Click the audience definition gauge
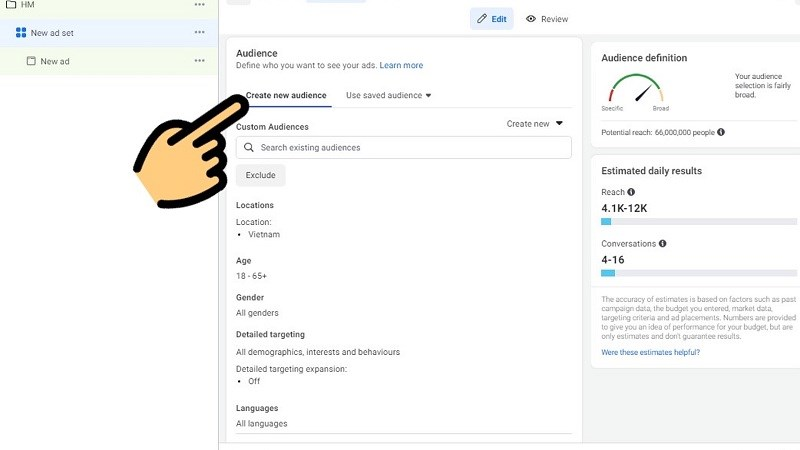 [x=636, y=88]
